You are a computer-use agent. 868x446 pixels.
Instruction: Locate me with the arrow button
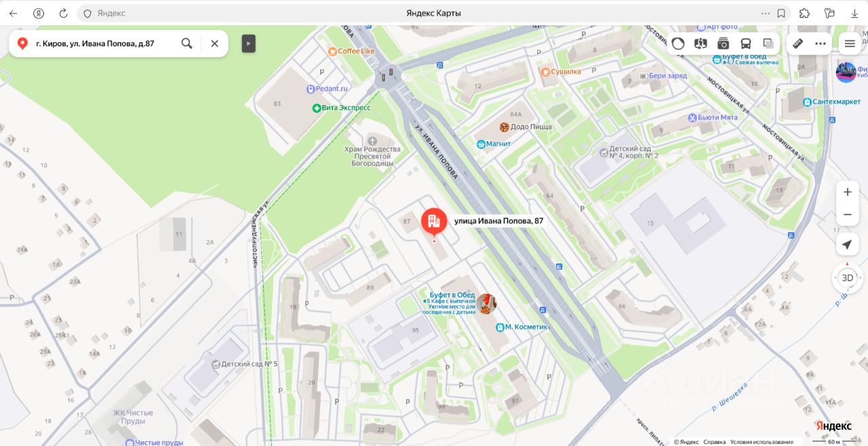847,245
